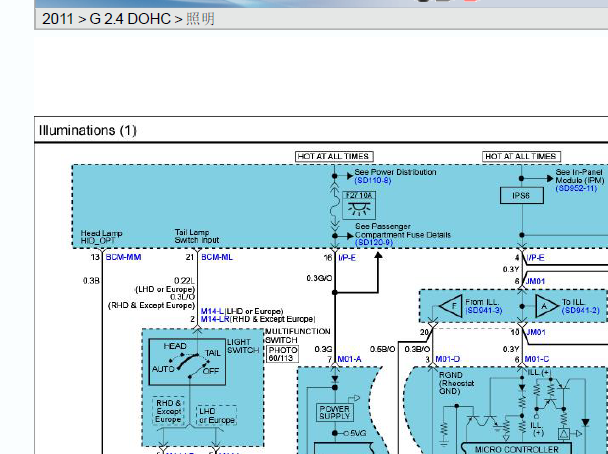
Task: Click the A triangle To ILL. connector symbol
Action: coord(547,306)
